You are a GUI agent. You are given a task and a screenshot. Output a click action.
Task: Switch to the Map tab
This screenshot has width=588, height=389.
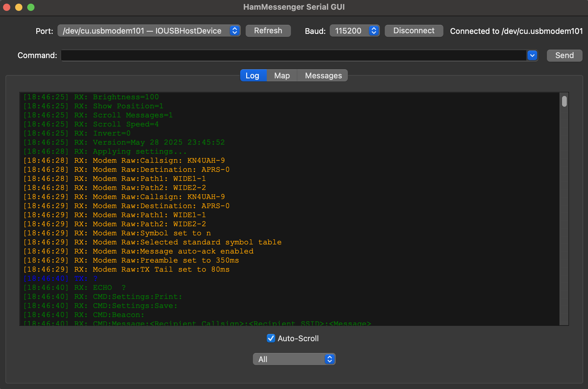tap(282, 76)
